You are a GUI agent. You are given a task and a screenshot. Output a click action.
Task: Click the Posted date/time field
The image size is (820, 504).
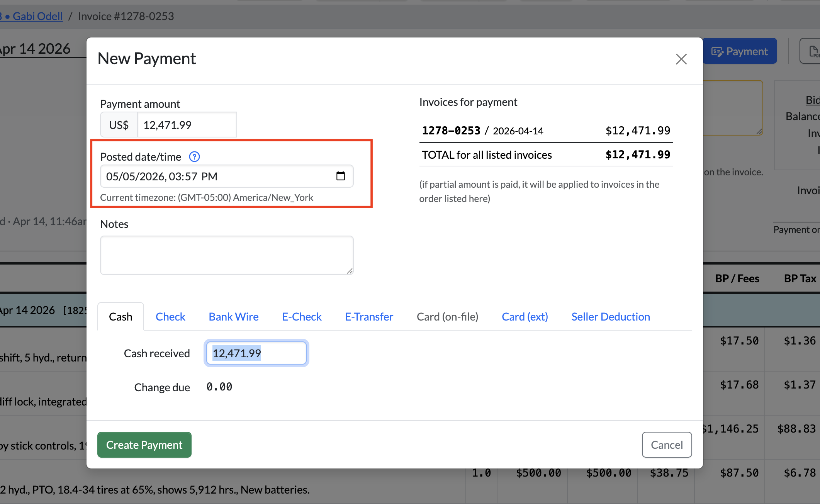227,176
